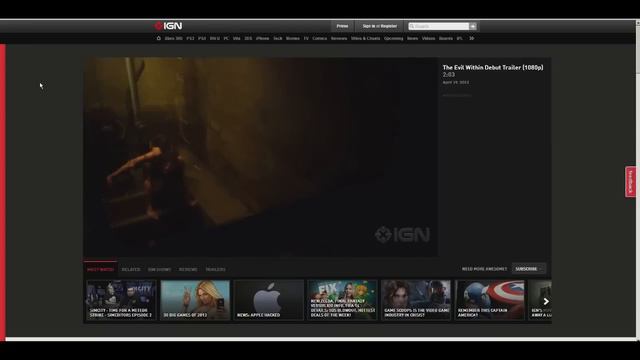The height and width of the screenshot is (360, 640).
Task: Open iPhone nav menu item
Action: 262,38
